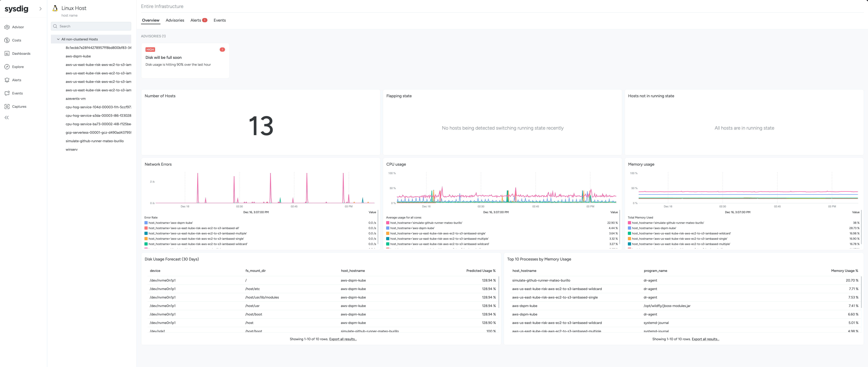
Task: Expand navigation chevron next to sysdig logo
Action: [40, 9]
